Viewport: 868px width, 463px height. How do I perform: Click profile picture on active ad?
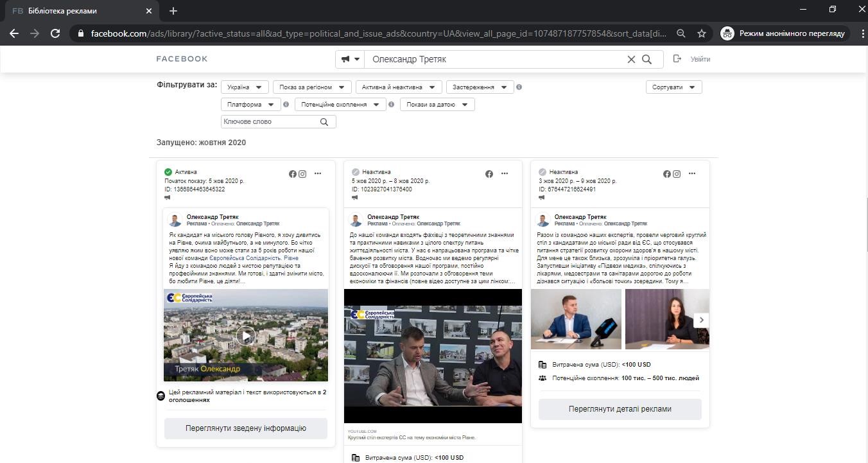(175, 220)
